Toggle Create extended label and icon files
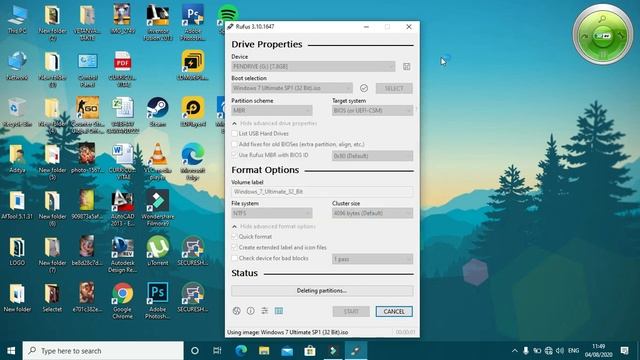640x360 pixels. point(234,247)
